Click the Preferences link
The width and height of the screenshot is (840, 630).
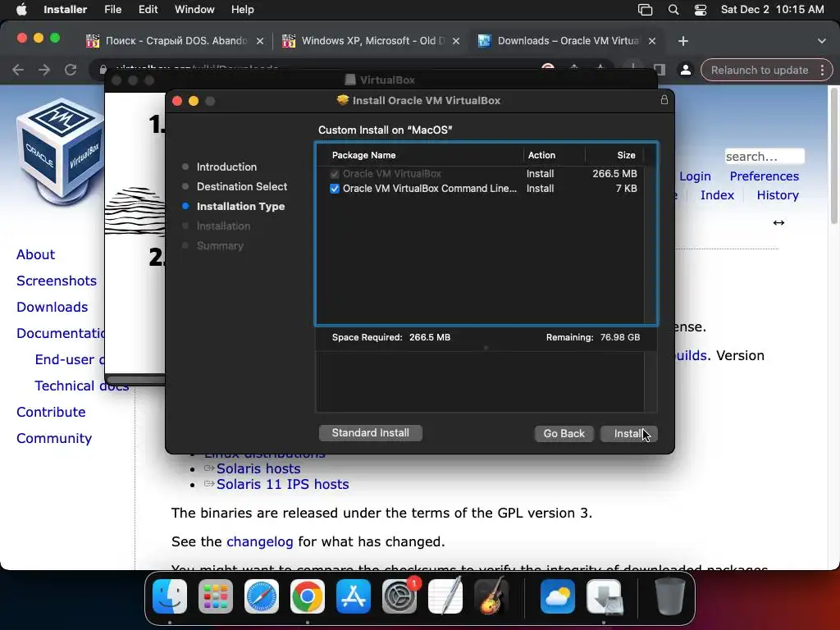[x=764, y=176]
